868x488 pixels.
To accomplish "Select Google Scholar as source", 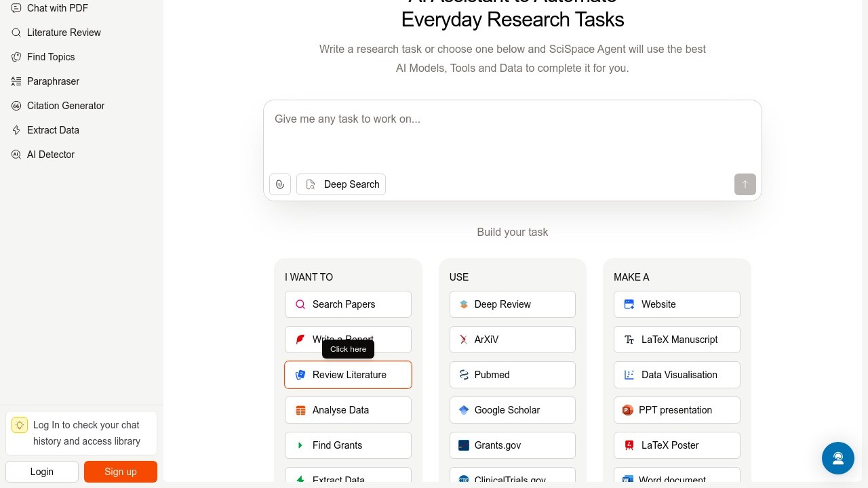I will coord(512,410).
